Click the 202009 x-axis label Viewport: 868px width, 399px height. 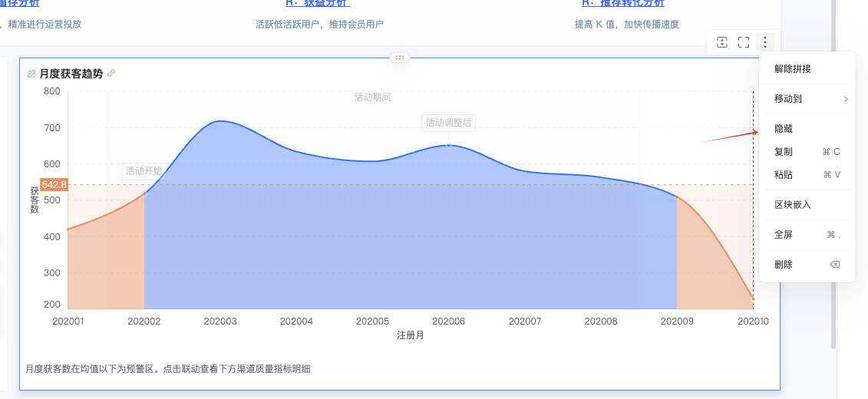676,321
